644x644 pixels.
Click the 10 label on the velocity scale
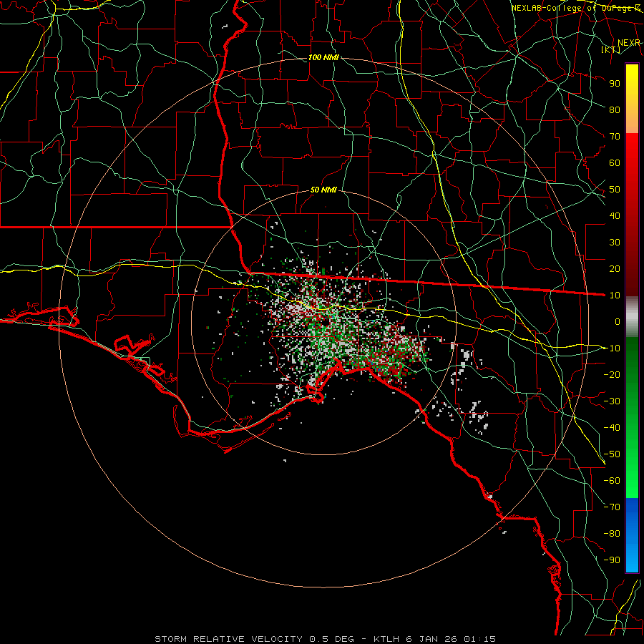click(x=615, y=296)
